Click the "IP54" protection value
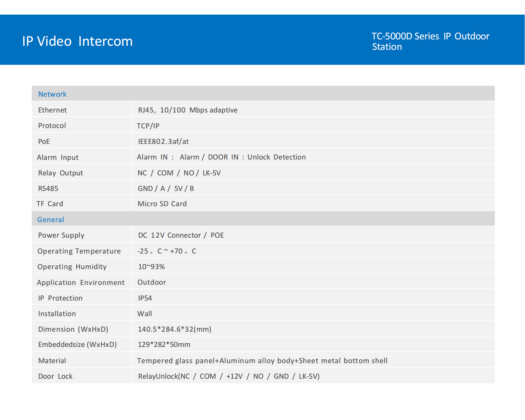This screenshot has width=525, height=420. pyautogui.click(x=145, y=298)
